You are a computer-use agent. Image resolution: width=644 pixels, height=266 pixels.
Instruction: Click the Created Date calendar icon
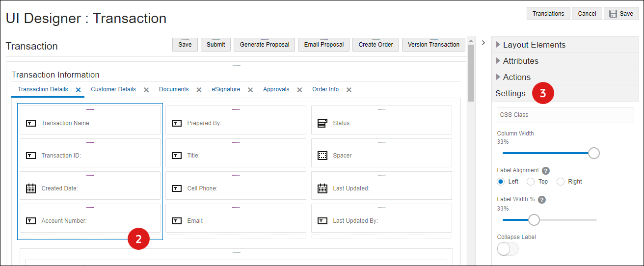click(30, 188)
